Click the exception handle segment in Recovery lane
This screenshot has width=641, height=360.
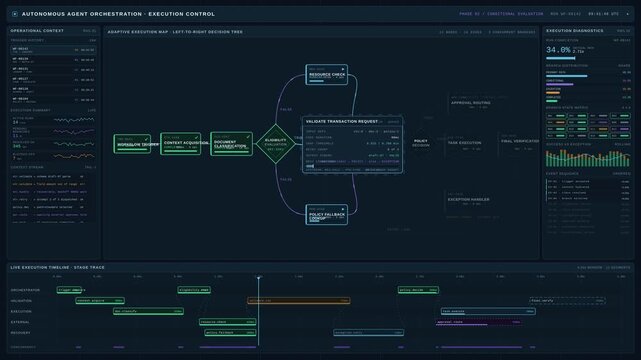369,333
